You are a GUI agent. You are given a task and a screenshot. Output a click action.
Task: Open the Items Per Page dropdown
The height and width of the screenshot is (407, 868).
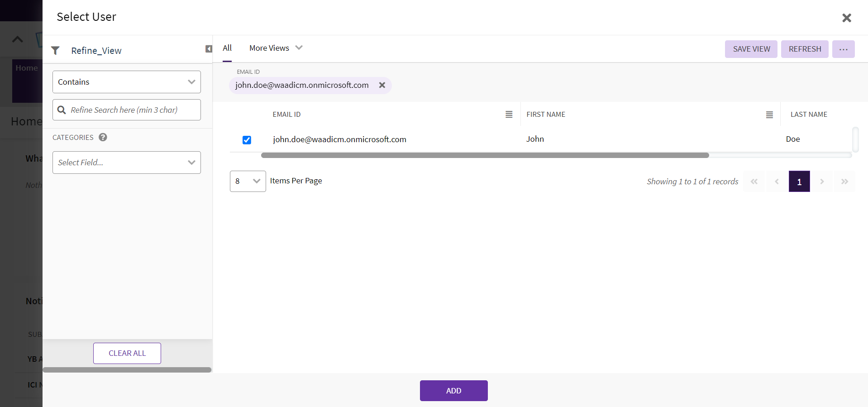click(248, 181)
